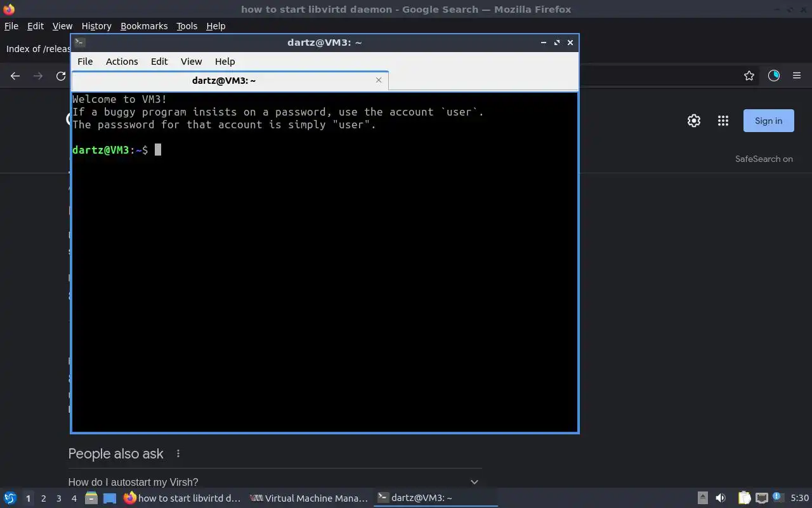Open Firefox's File menu
Image resolution: width=812 pixels, height=508 pixels.
pos(11,26)
